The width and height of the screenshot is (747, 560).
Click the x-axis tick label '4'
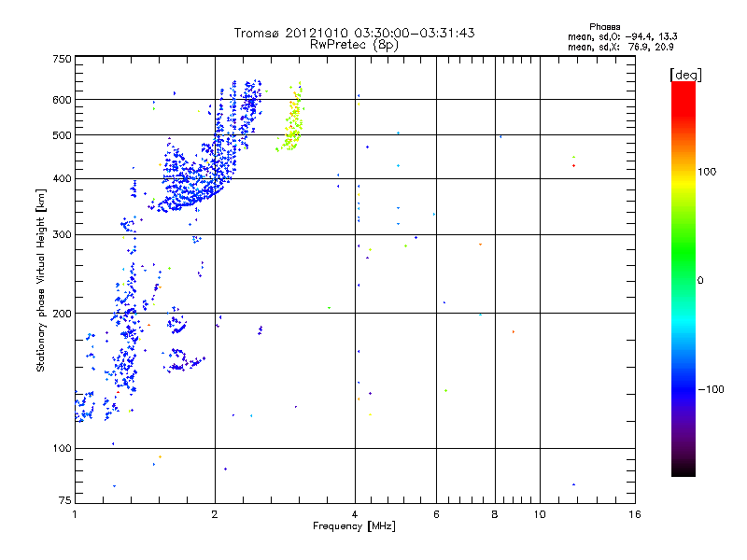(x=355, y=514)
